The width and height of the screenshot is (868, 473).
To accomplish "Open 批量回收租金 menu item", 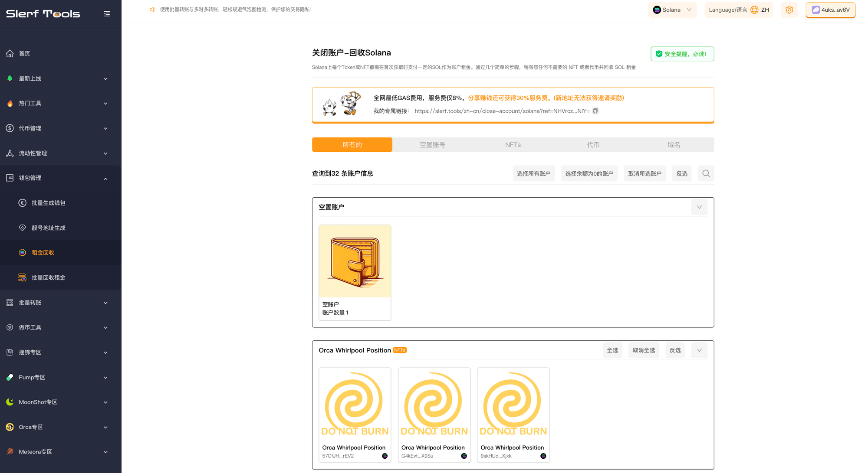I will pyautogui.click(x=61, y=277).
